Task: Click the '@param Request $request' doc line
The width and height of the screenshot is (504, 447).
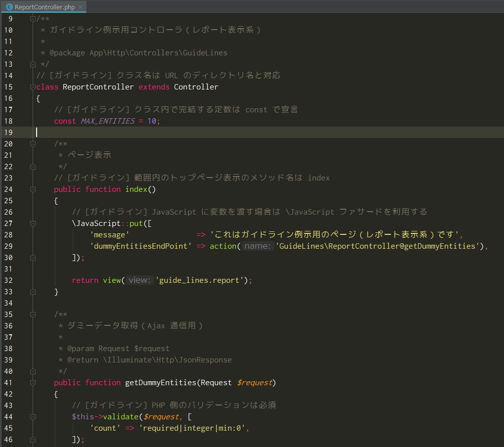Action: (118, 349)
